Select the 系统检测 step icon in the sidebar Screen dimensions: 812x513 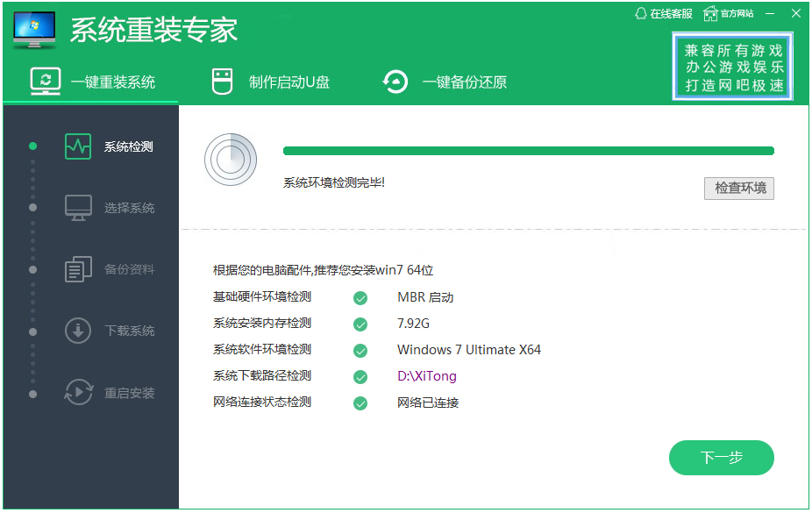[77, 146]
